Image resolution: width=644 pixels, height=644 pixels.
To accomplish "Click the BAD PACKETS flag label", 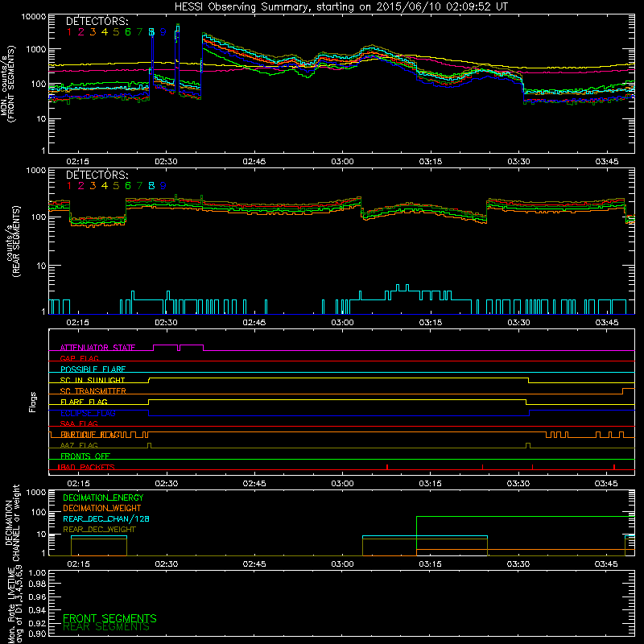I will 86,467.
